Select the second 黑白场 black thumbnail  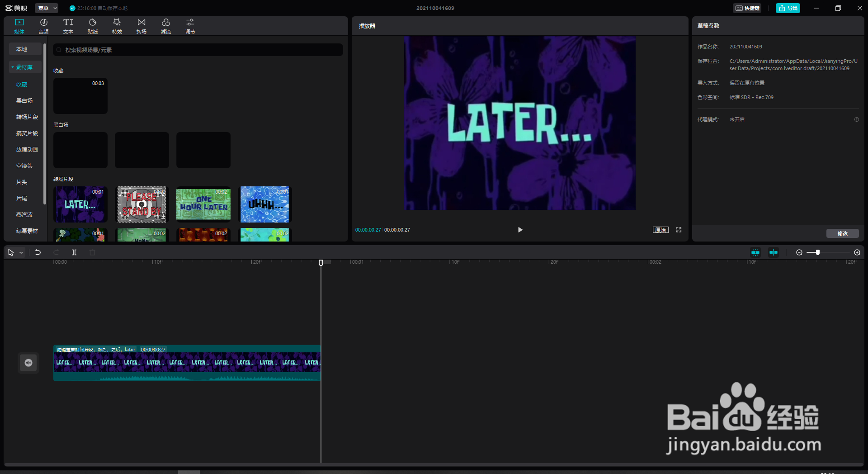(x=142, y=150)
